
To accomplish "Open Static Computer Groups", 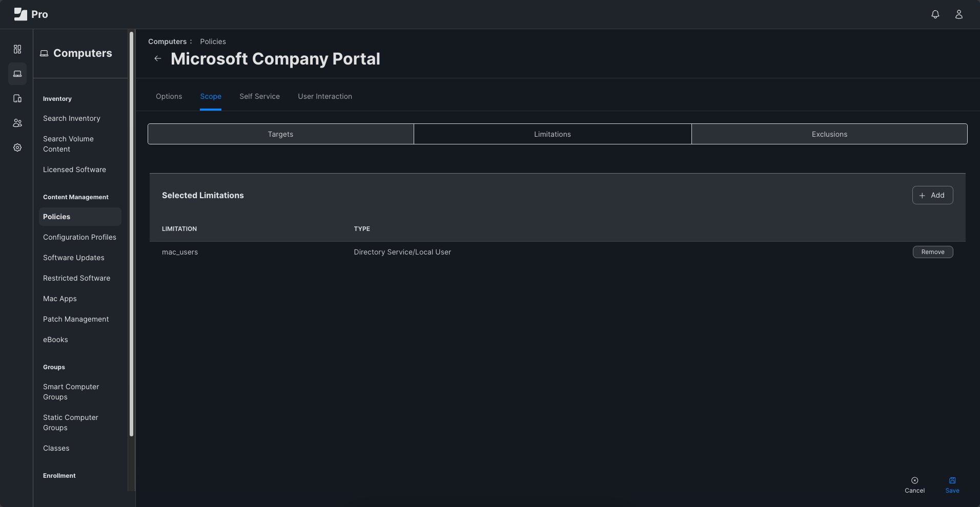I will click(x=70, y=422).
